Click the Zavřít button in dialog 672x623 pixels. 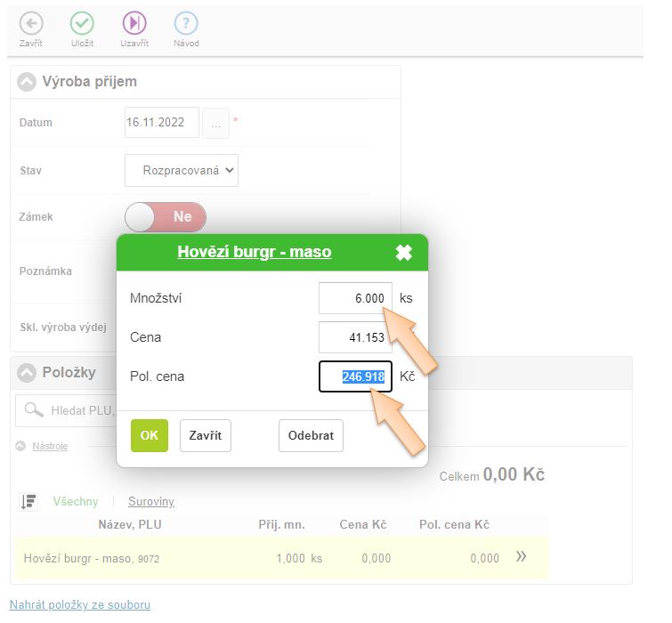206,436
